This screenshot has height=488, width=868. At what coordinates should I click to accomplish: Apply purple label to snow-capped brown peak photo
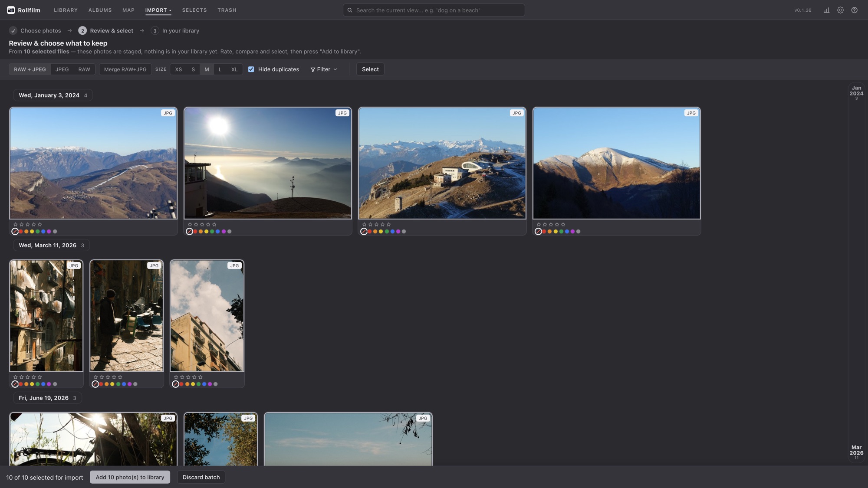coord(572,232)
